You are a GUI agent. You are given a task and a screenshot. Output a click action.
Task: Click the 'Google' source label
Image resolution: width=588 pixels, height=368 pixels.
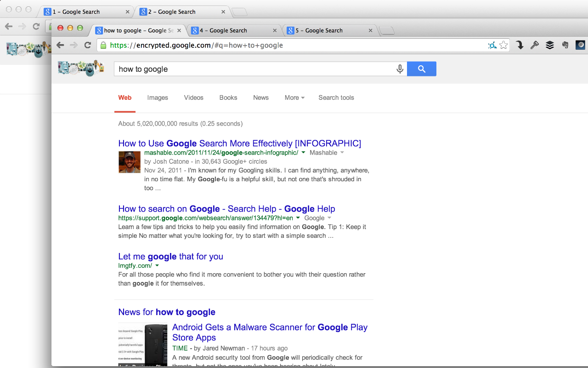(x=314, y=218)
